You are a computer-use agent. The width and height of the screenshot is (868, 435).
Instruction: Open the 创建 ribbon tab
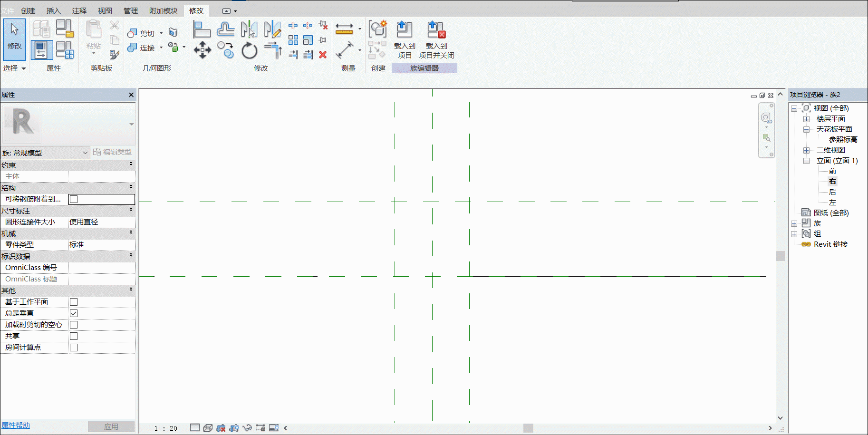pos(28,10)
